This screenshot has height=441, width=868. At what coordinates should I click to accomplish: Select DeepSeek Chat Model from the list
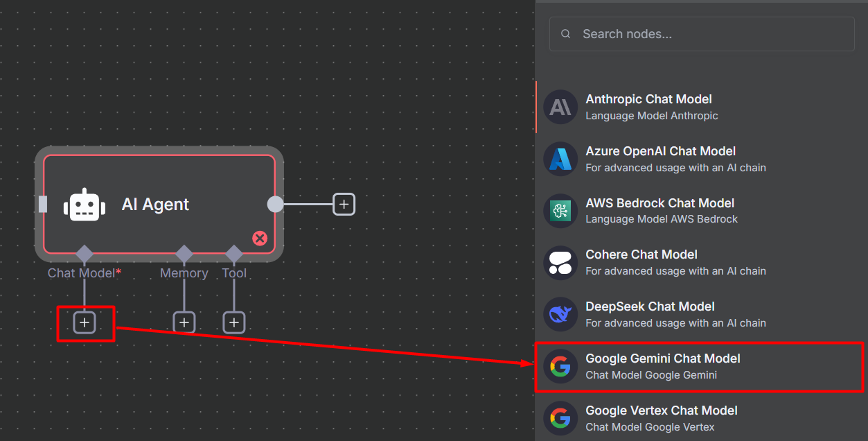(702, 315)
